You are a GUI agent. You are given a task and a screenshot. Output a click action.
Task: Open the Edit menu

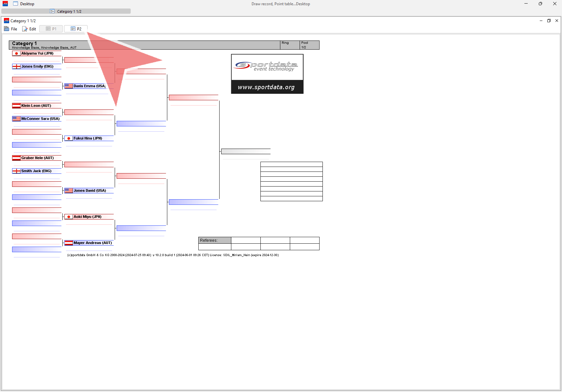tap(29, 29)
